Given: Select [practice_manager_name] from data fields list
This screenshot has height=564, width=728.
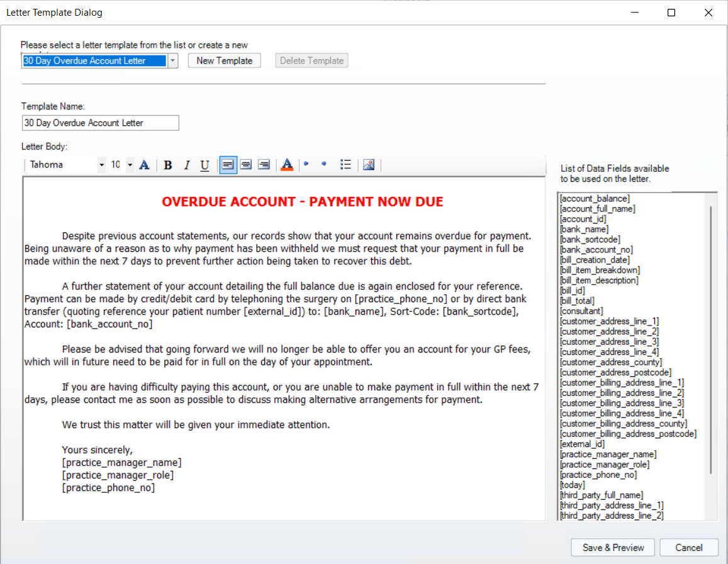Looking at the screenshot, I should pyautogui.click(x=608, y=454).
